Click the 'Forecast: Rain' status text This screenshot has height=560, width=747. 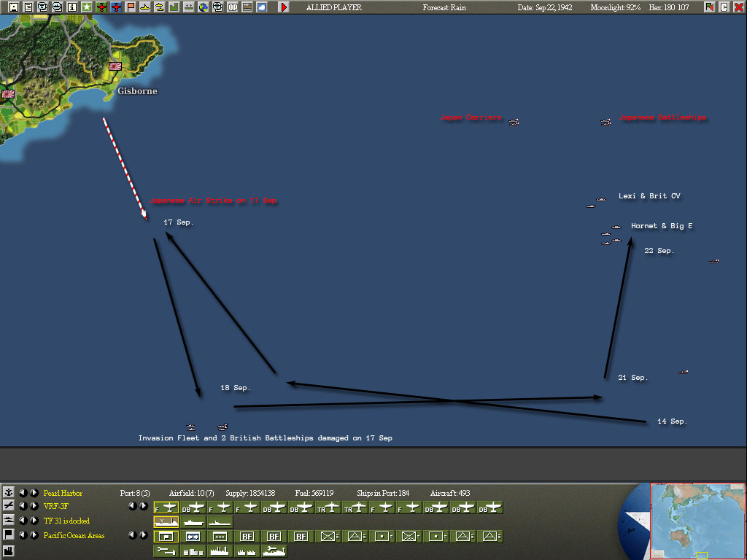tap(444, 7)
